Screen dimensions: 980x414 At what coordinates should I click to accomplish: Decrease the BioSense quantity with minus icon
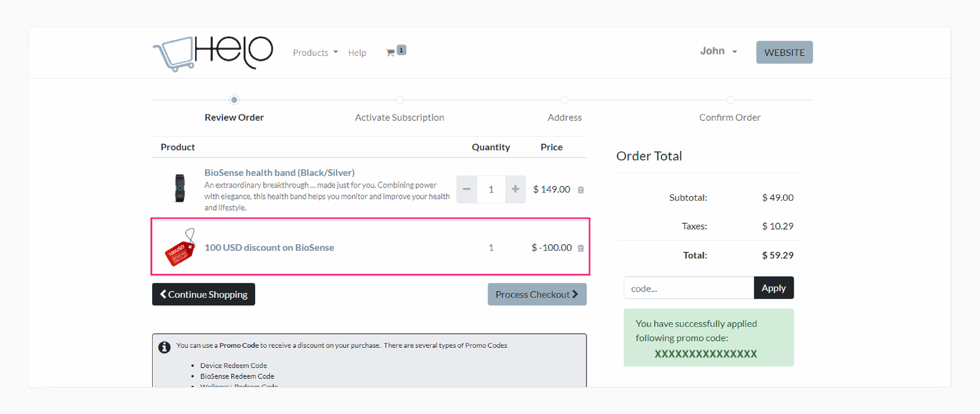click(466, 189)
